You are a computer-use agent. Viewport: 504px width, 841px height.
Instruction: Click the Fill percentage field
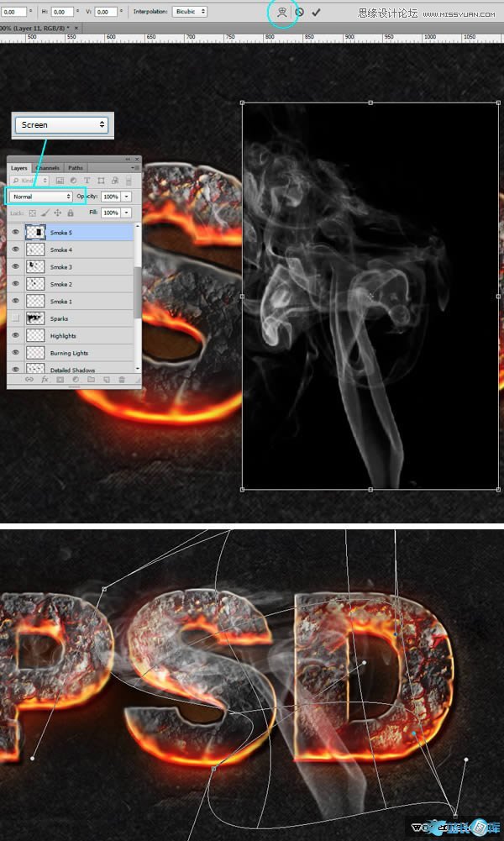coord(110,213)
